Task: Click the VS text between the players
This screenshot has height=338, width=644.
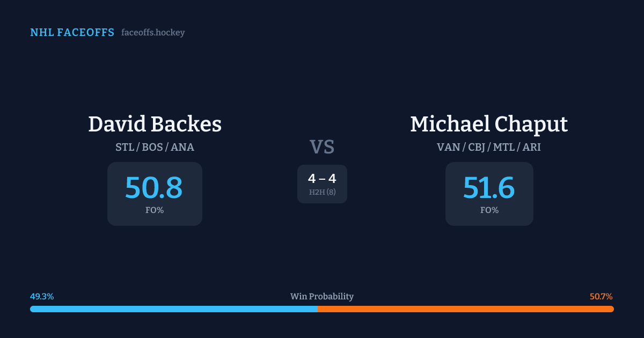Action: click(322, 147)
